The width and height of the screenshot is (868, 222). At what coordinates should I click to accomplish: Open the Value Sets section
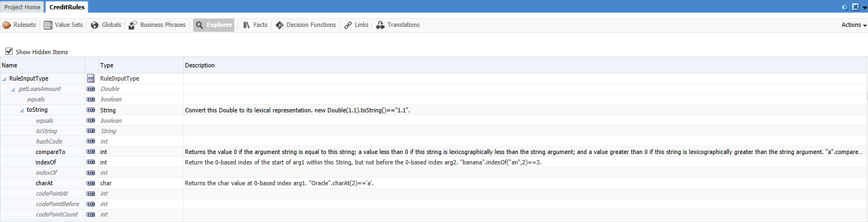[63, 25]
